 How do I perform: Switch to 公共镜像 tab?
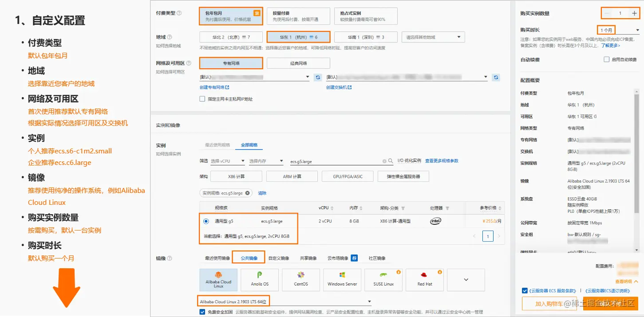[249, 258]
